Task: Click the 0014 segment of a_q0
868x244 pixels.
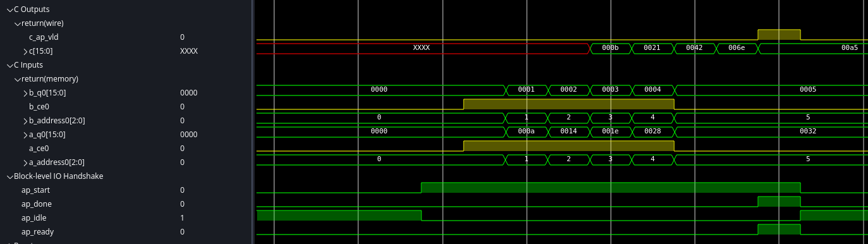Action: point(569,131)
